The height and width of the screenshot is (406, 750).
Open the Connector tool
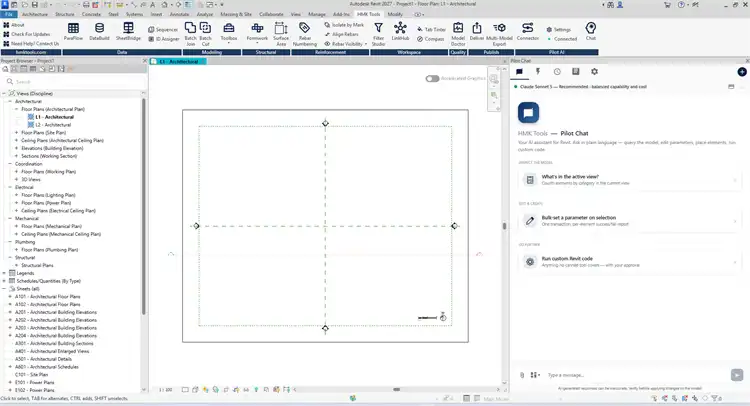[x=528, y=32]
